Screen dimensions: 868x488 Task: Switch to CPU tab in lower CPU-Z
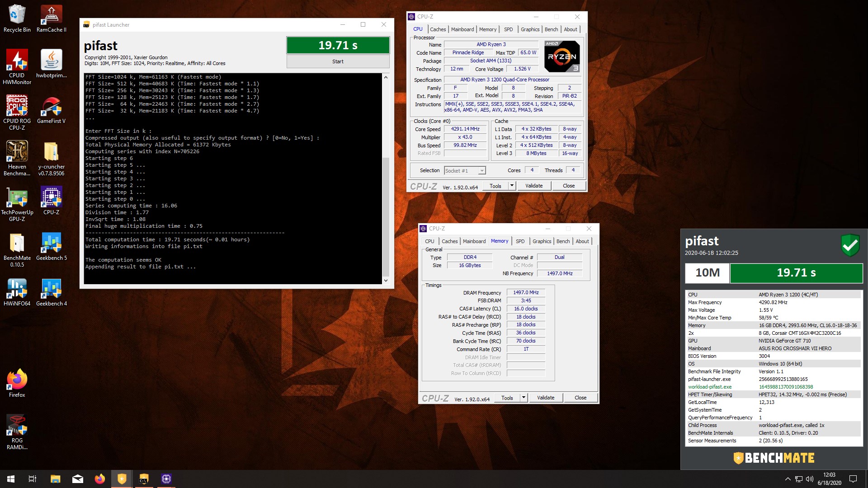pos(429,241)
